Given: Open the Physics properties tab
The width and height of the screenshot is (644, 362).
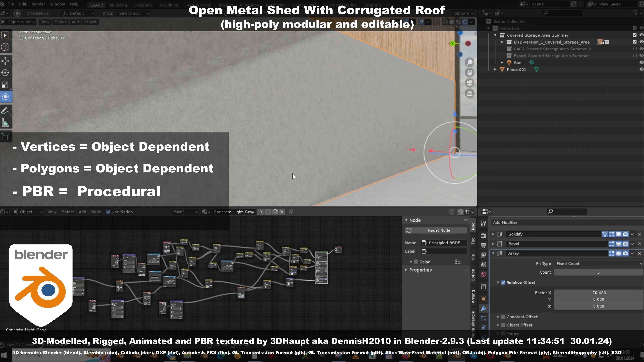Looking at the screenshot, I should [x=483, y=328].
